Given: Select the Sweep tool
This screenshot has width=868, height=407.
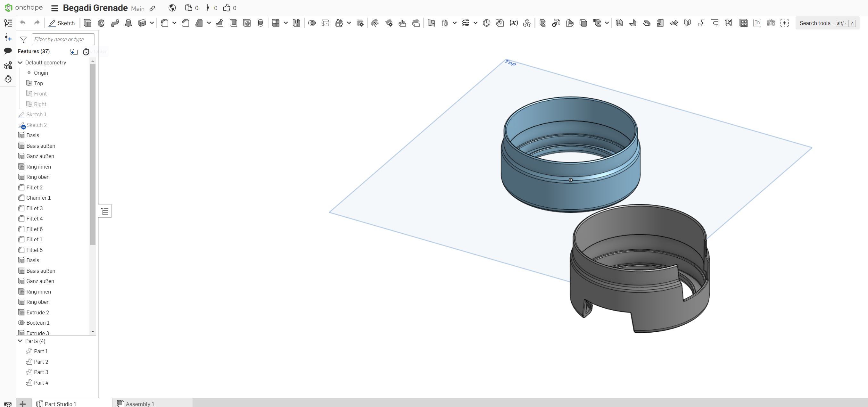Looking at the screenshot, I should [115, 23].
